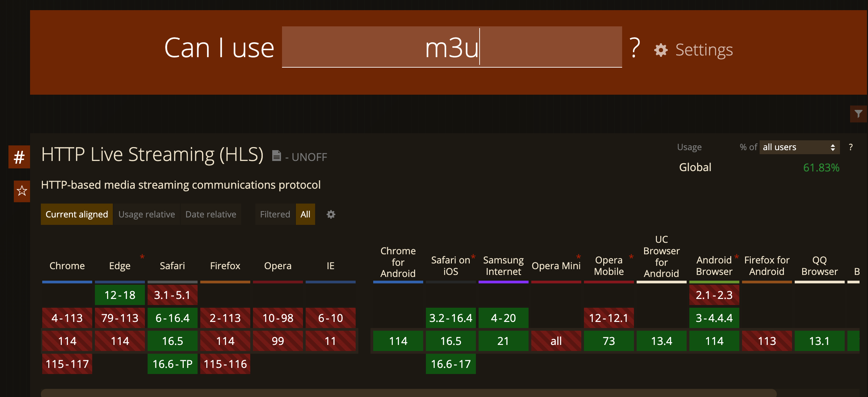Image resolution: width=868 pixels, height=397 pixels.
Task: Click the Edge footnote asterisk
Action: (143, 257)
